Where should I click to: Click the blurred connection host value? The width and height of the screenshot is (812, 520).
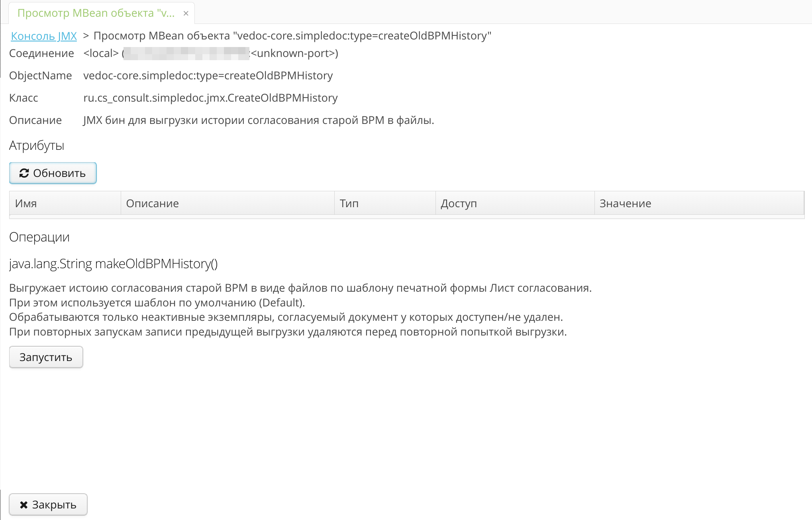[x=186, y=53]
